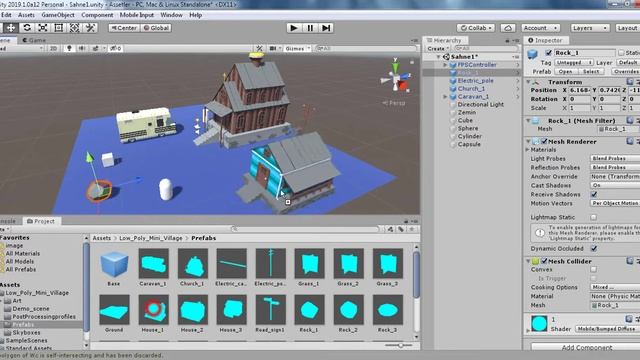Click the project panel vertical scrollbar
This screenshot has height=360, width=640.
416,275
